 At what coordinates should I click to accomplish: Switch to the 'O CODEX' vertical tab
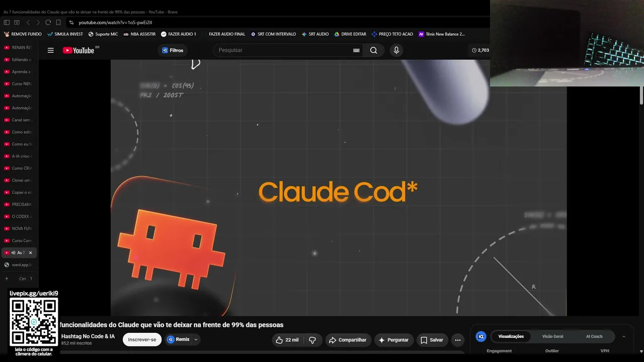click(19, 217)
